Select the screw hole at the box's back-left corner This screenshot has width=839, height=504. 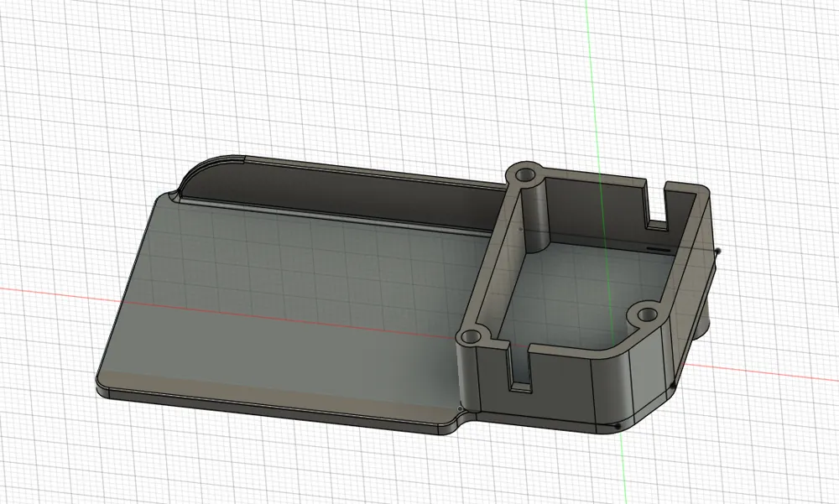(526, 175)
